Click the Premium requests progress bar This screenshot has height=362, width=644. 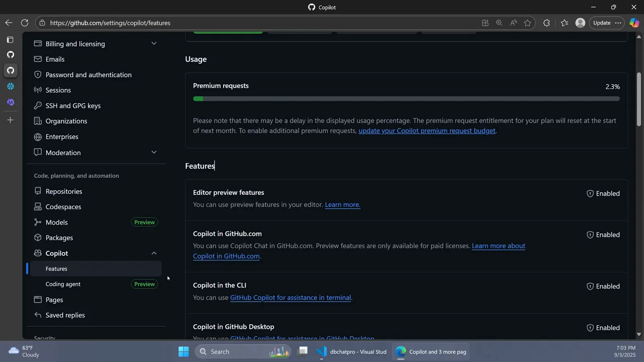(406, 99)
